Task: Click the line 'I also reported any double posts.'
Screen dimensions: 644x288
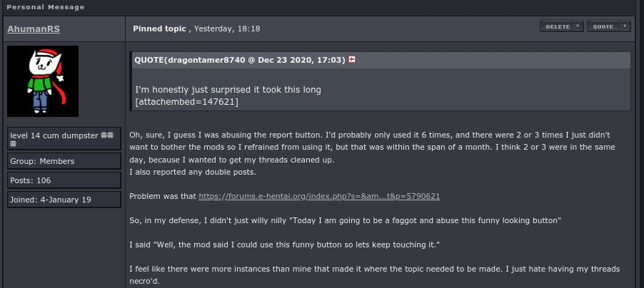Action: [193, 172]
